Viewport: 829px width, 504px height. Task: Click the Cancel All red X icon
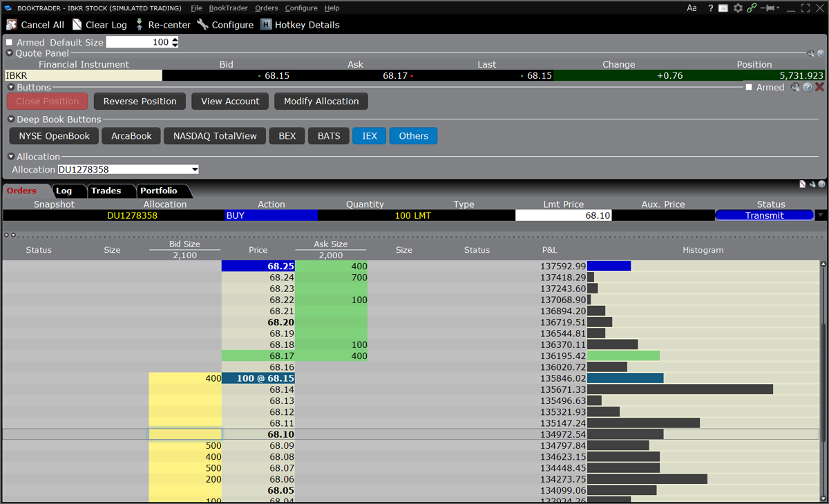(x=11, y=25)
